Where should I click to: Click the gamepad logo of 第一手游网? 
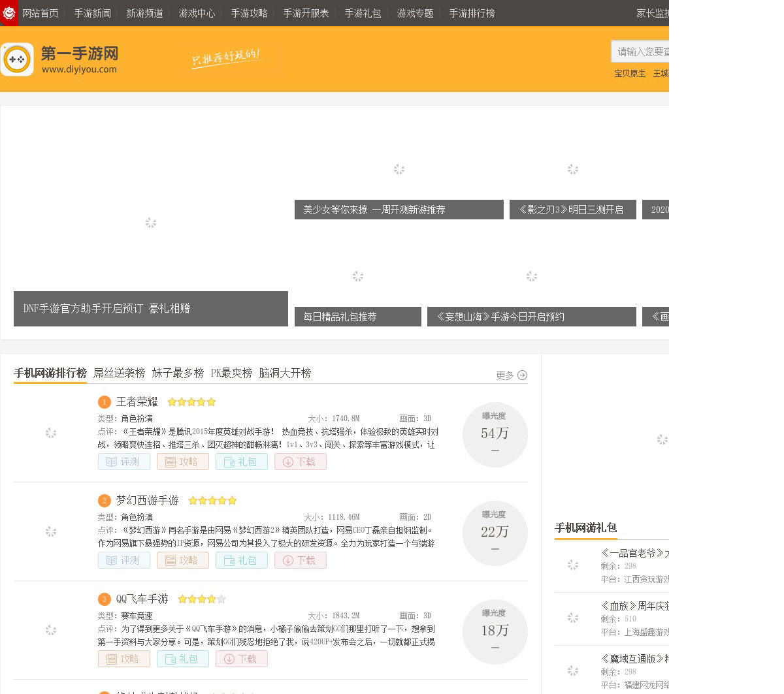point(17,59)
